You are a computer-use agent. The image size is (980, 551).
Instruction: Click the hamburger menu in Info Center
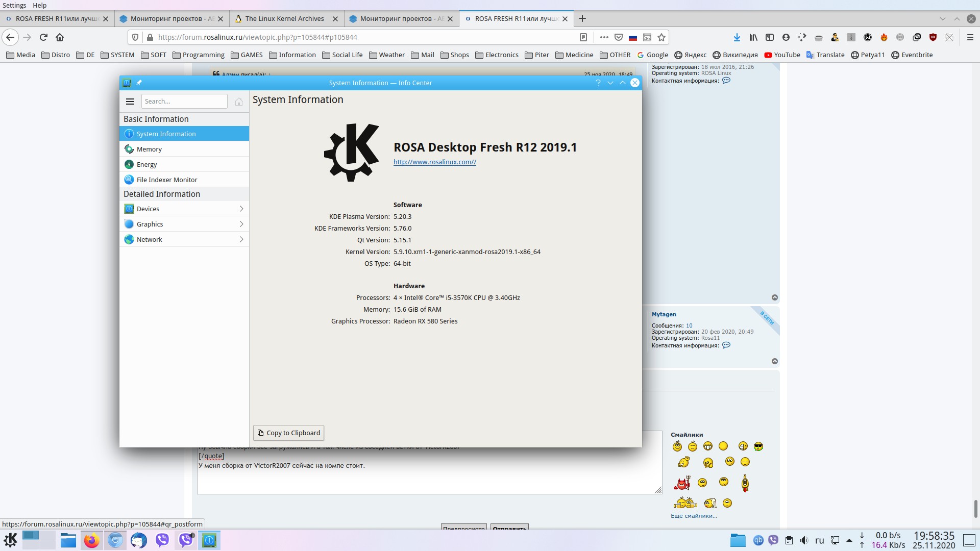tap(130, 102)
